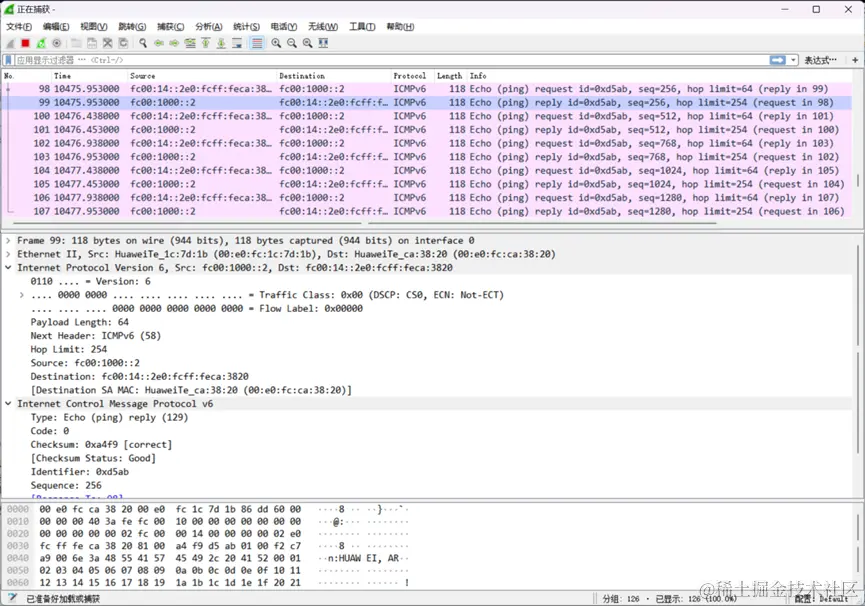Select the Payload Length: 64 field
This screenshot has width=865, height=606.
coord(79,322)
